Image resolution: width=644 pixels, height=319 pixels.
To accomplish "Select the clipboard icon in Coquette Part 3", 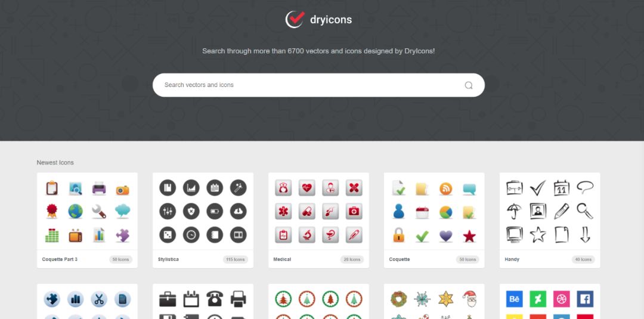I will [x=52, y=188].
